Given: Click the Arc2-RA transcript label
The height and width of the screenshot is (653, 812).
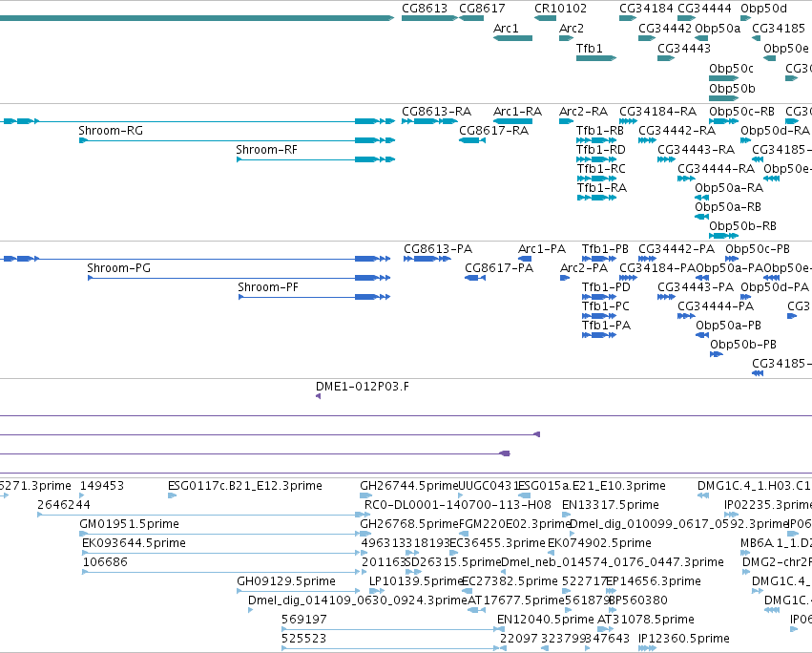Looking at the screenshot, I should coord(583,112).
